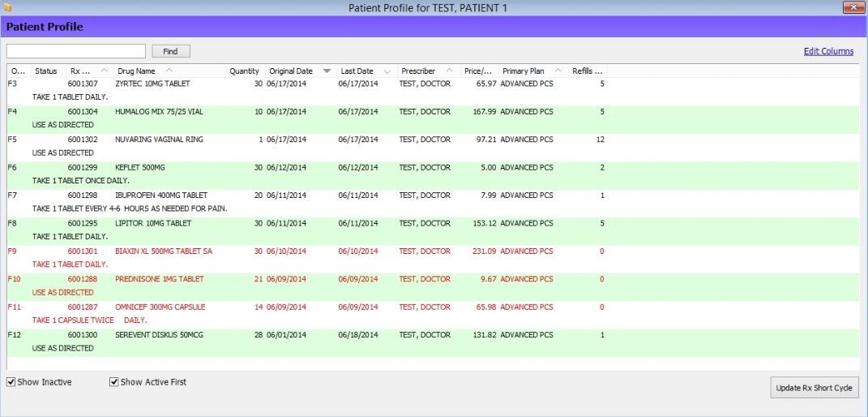
Task: Click the price value 131.82
Action: point(485,335)
